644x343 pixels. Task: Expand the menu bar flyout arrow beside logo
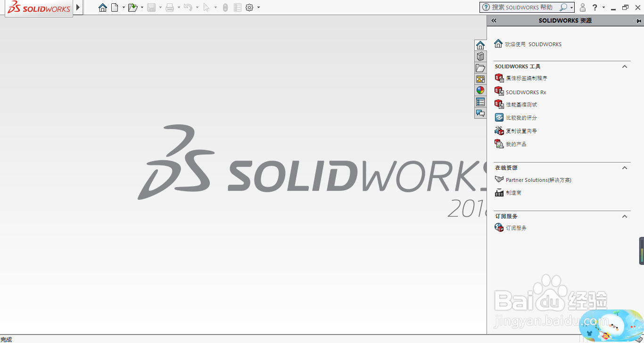pos(78,8)
